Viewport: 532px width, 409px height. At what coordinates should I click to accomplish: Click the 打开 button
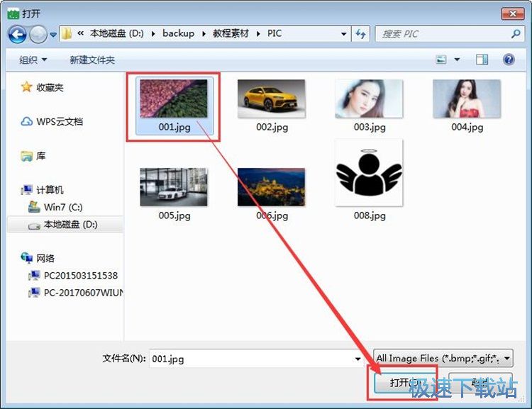[x=405, y=383]
